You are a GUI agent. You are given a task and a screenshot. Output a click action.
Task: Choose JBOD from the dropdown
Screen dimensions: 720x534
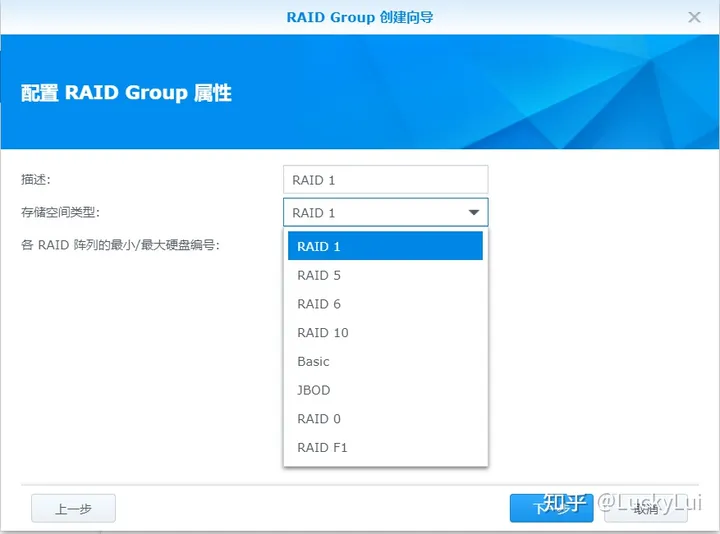click(385, 390)
